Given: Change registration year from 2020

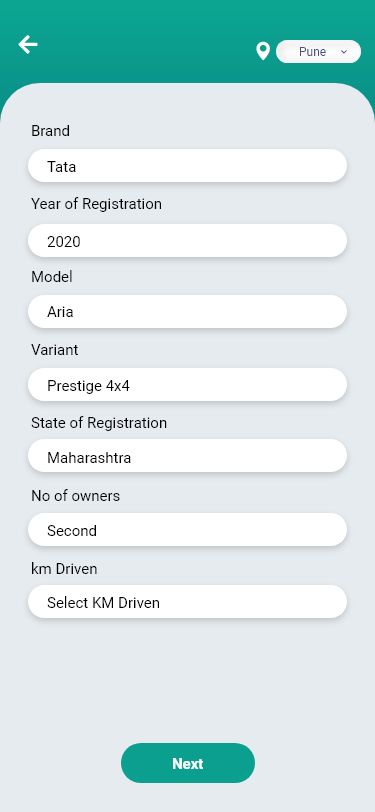Looking at the screenshot, I should (x=188, y=241).
